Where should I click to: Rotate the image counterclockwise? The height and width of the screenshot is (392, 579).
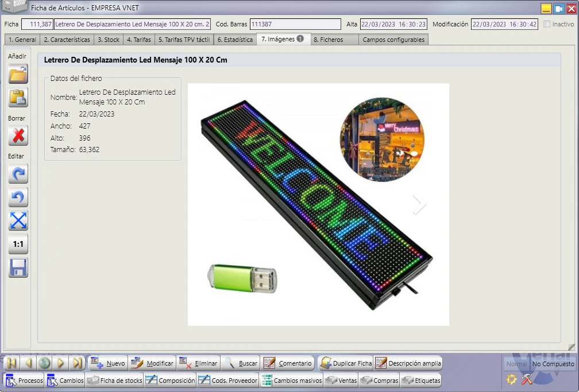(18, 197)
